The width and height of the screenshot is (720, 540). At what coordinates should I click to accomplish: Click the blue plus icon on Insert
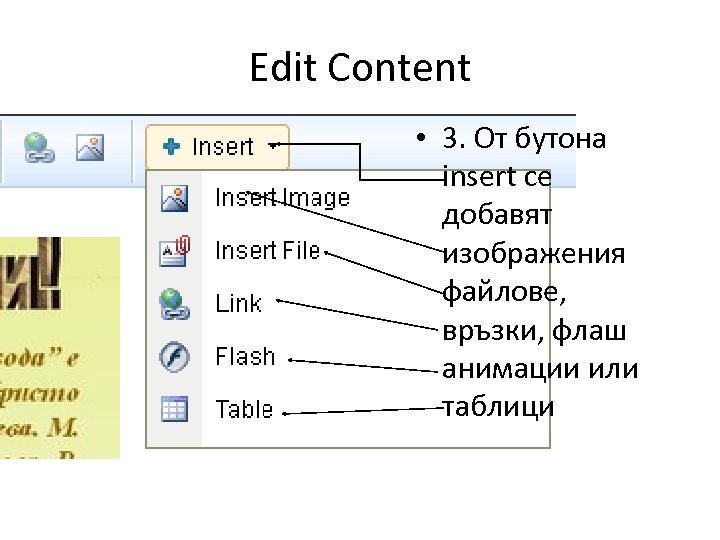click(x=171, y=146)
